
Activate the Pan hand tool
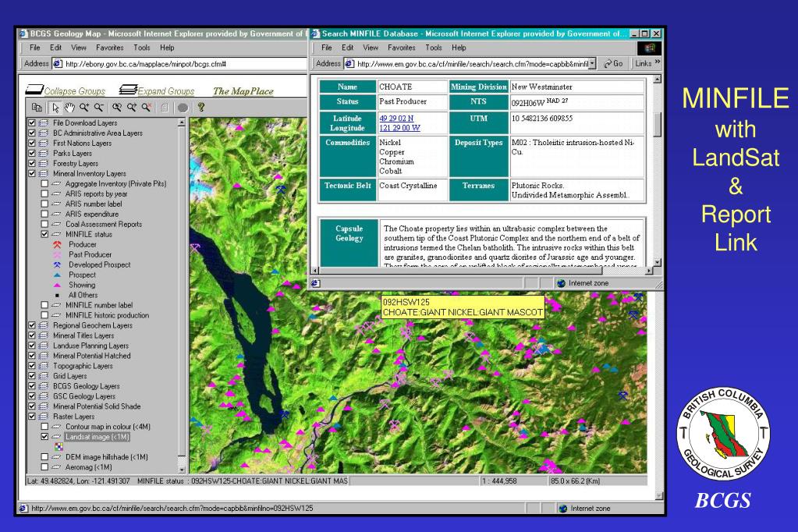pyautogui.click(x=69, y=108)
